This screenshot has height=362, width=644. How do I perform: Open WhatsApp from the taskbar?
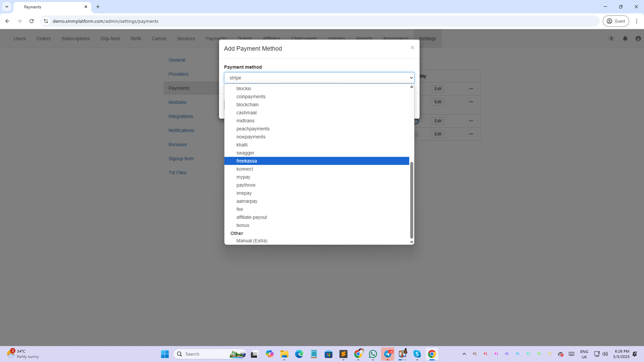(373, 354)
